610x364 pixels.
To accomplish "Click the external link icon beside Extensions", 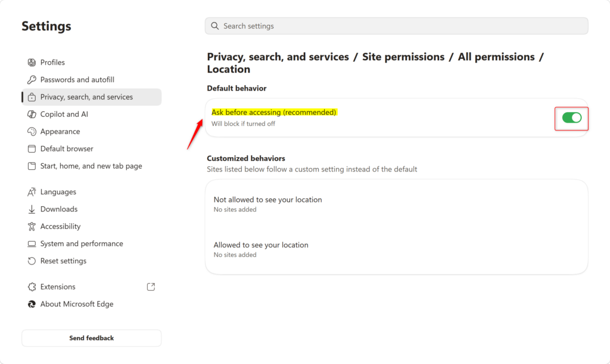I will (151, 287).
